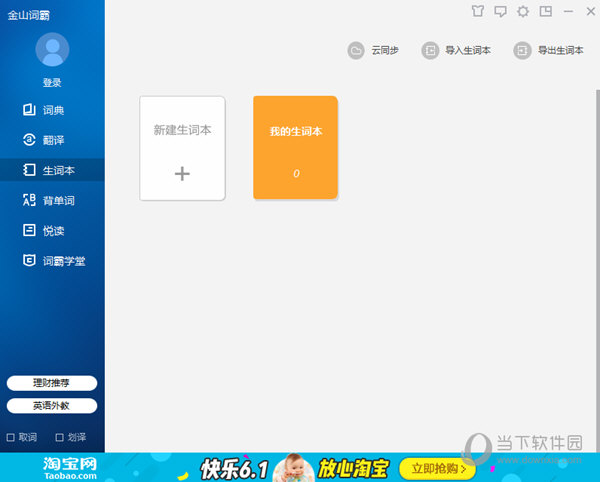Viewport: 600px width, 482px height.
Task: Select the 生词本 wordbook section
Action: pyautogui.click(x=52, y=170)
